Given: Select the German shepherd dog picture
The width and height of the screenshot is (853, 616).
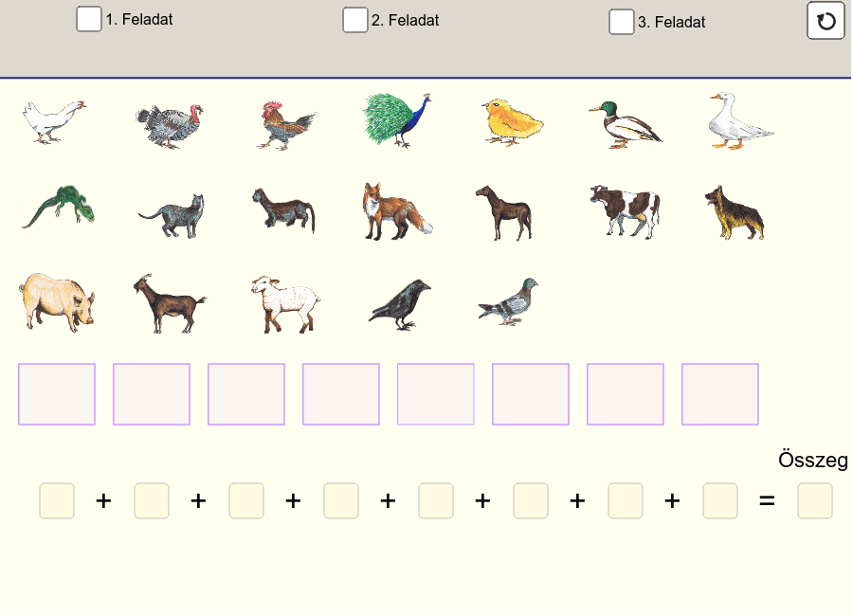Looking at the screenshot, I should click(x=735, y=212).
